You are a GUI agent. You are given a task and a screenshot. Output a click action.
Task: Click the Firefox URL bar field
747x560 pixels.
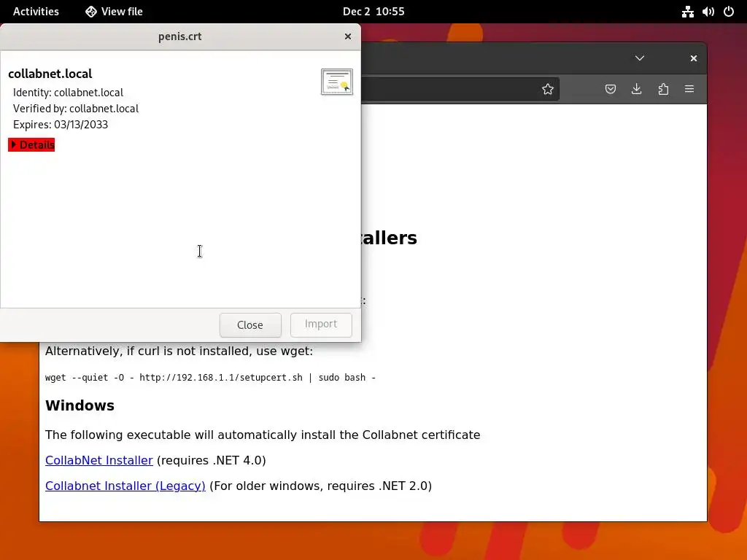pos(460,89)
